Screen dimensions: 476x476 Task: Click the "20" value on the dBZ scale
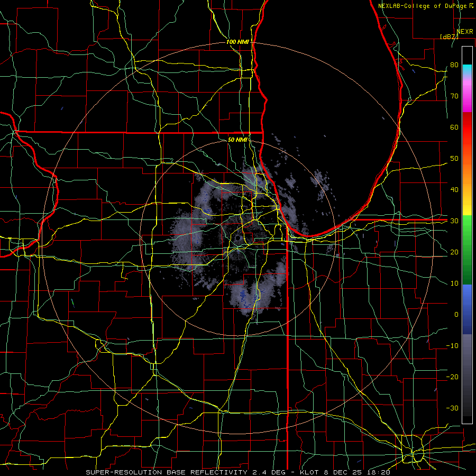454,252
